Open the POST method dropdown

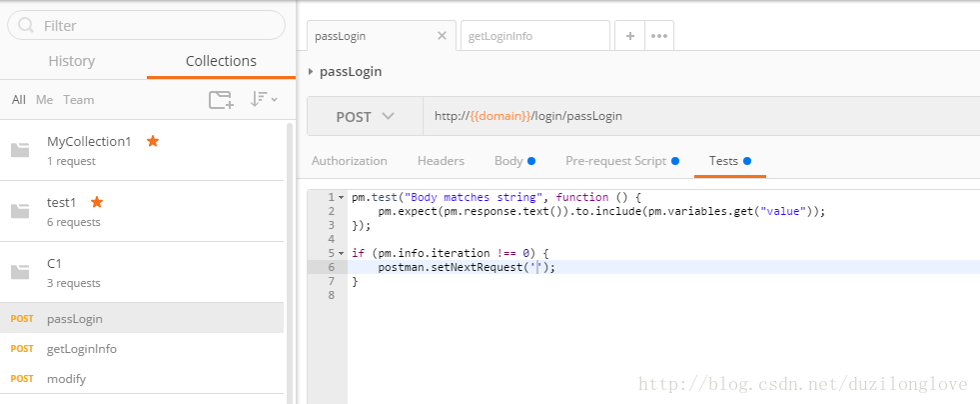click(x=365, y=116)
